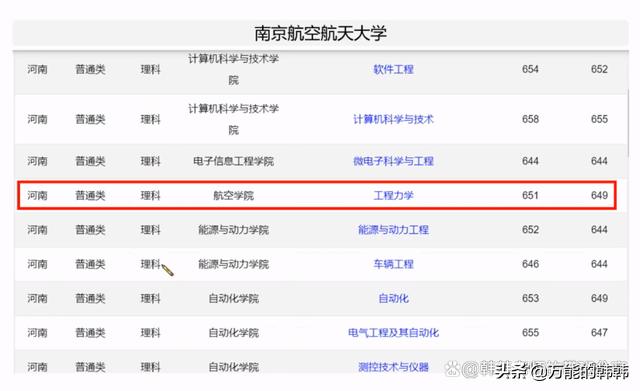Click 理科 in the 自动化 major row
The width and height of the screenshot is (640, 391).
tap(150, 298)
